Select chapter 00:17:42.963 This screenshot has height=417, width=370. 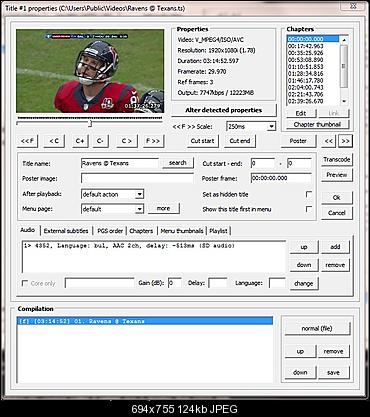point(313,46)
